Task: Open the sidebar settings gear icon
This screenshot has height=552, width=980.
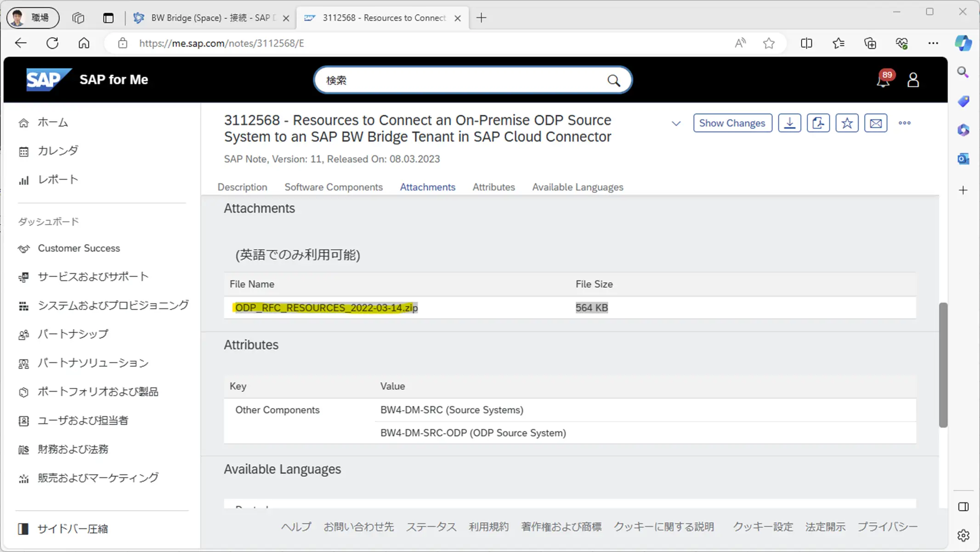Action: 963,535
